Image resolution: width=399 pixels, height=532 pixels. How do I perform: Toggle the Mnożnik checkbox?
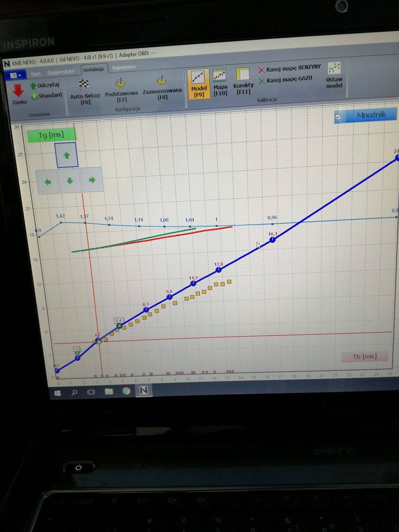pos(338,117)
